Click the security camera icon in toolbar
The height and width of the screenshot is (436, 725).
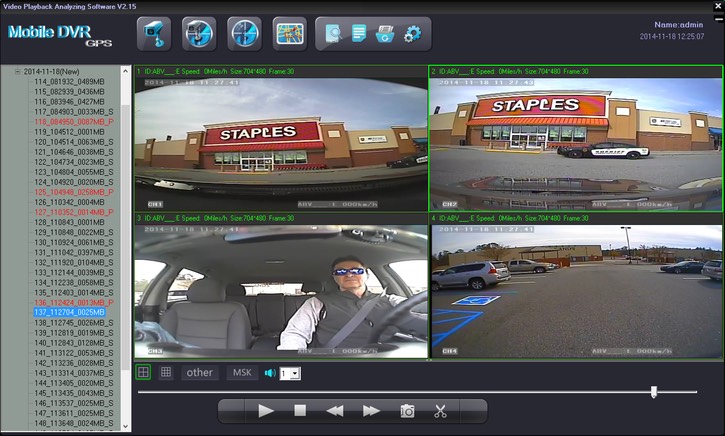[153, 34]
